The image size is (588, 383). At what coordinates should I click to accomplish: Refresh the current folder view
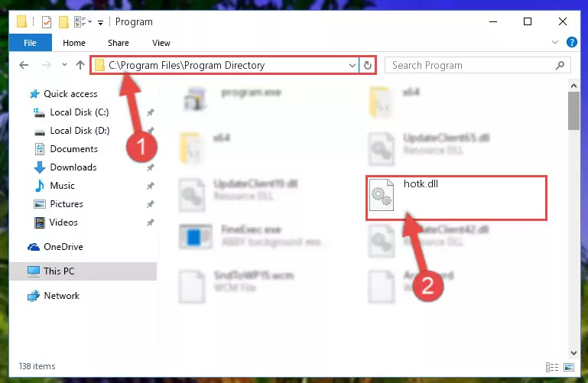coord(368,65)
